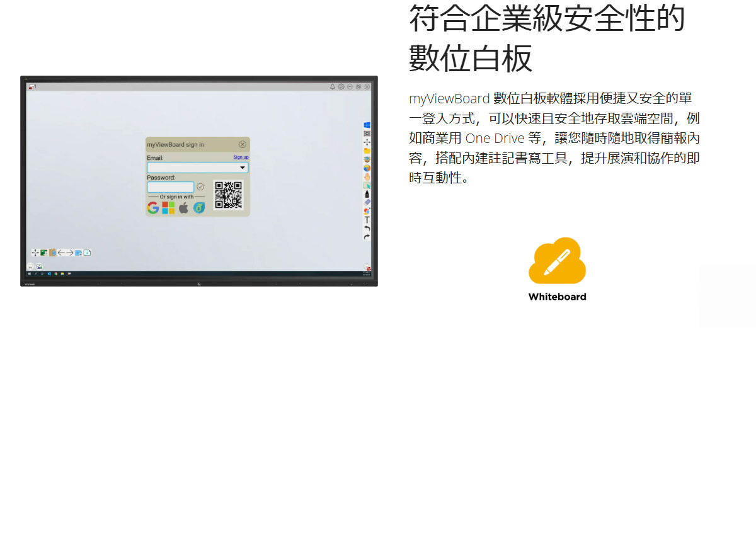The image size is (756, 543).
Task: Click Windows Start button on board taskbar
Action: pyautogui.click(x=30, y=273)
